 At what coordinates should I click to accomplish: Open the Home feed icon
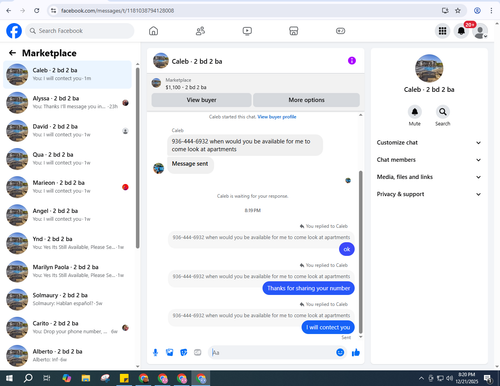153,31
